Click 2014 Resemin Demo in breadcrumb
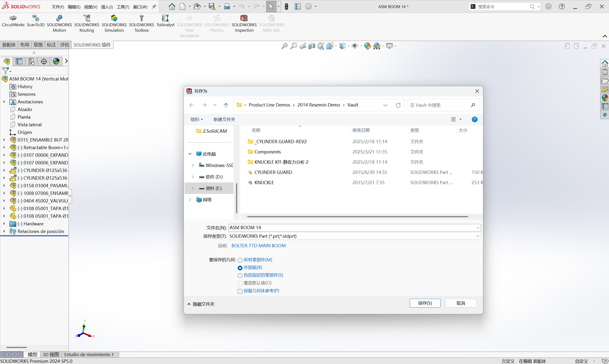The width and height of the screenshot is (609, 364). pos(318,105)
